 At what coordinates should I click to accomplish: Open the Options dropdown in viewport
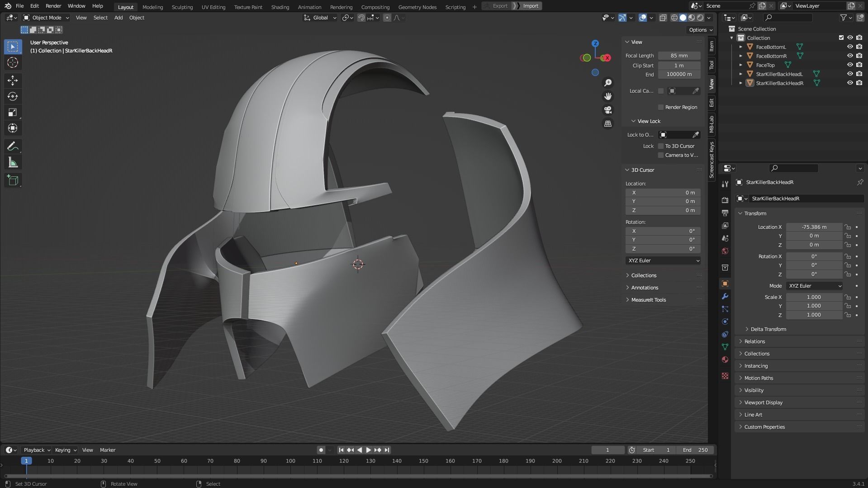pos(700,30)
